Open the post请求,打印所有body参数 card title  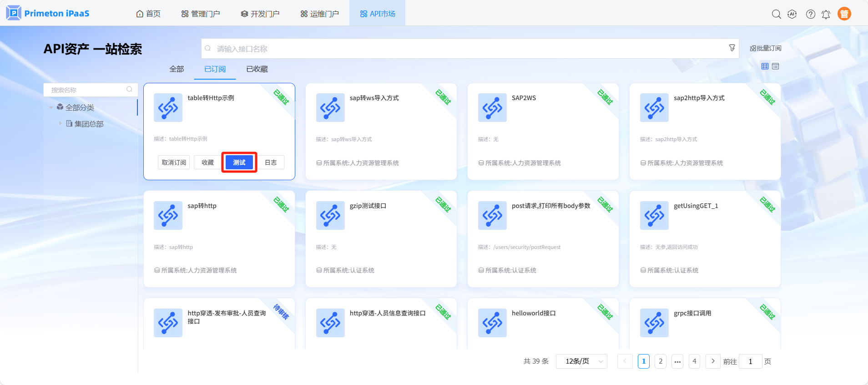click(551, 206)
